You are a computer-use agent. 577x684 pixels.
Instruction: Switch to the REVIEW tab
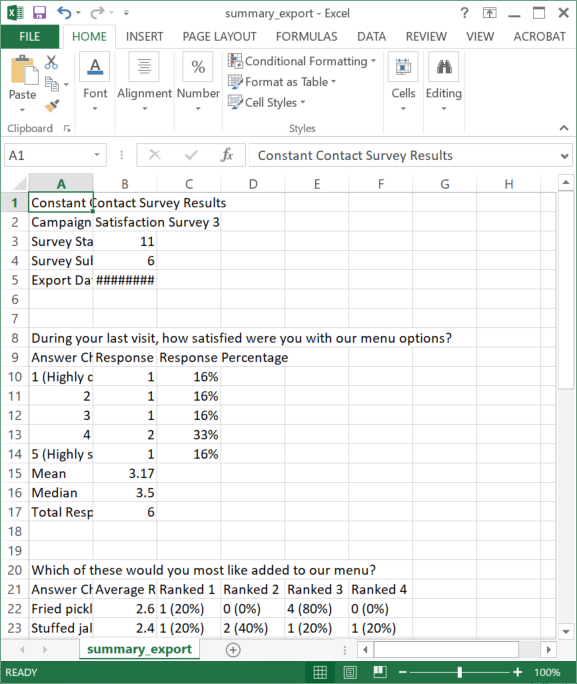click(x=426, y=37)
